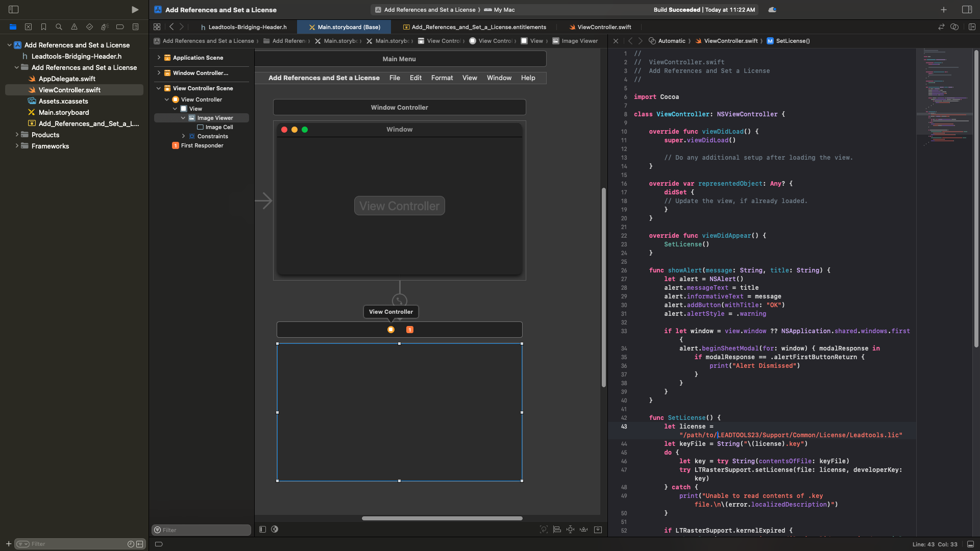This screenshot has height=551, width=980.
Task: Toggle the inspectors panel on right
Action: [x=967, y=10]
